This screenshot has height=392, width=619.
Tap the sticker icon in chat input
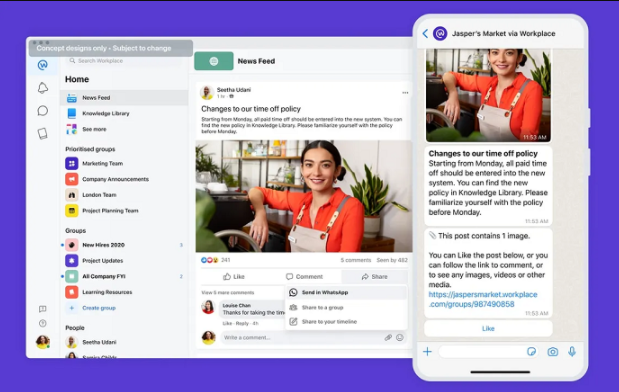pyautogui.click(x=531, y=351)
